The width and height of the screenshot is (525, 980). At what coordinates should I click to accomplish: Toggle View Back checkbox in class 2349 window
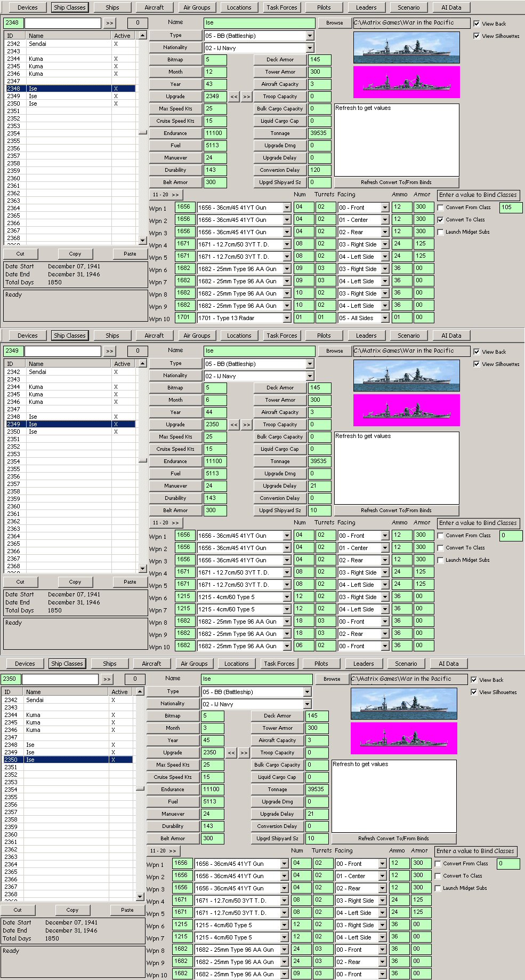(476, 352)
